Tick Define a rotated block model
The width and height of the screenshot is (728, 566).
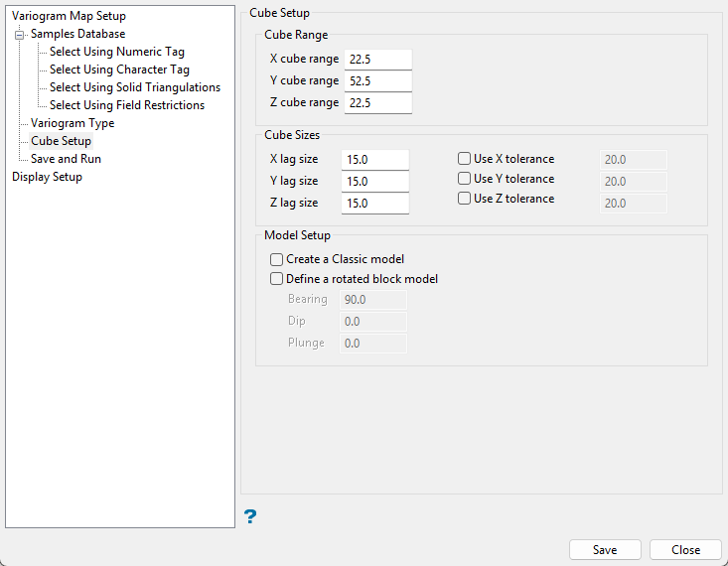(276, 279)
